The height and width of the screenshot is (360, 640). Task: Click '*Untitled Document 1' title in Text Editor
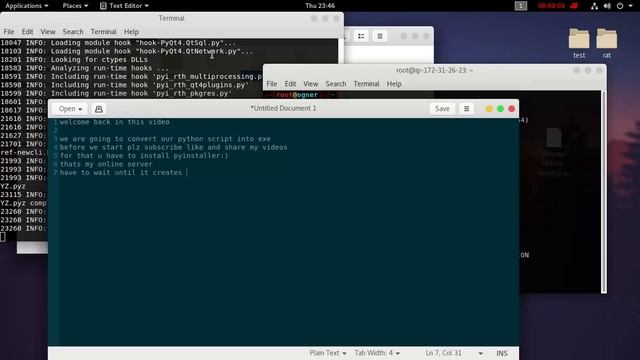[x=283, y=108]
